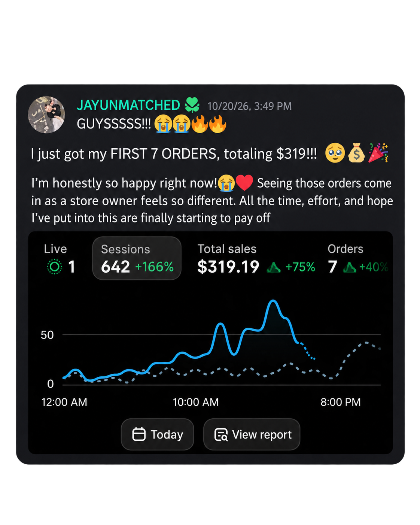Click the green up-arrow next to +75%
Viewport: 420px width, 525px height.
click(x=274, y=267)
